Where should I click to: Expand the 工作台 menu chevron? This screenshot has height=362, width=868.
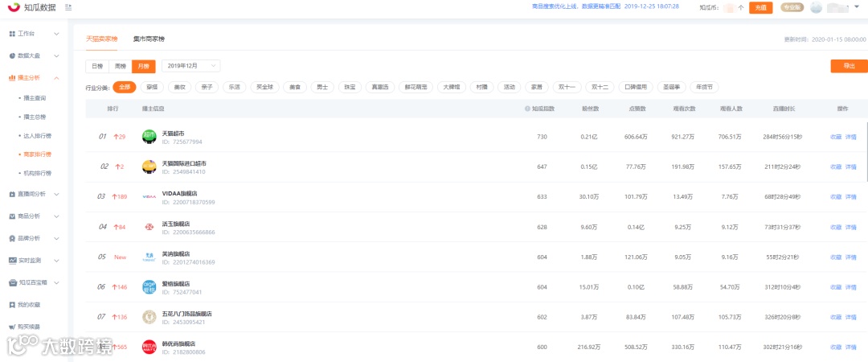click(56, 34)
